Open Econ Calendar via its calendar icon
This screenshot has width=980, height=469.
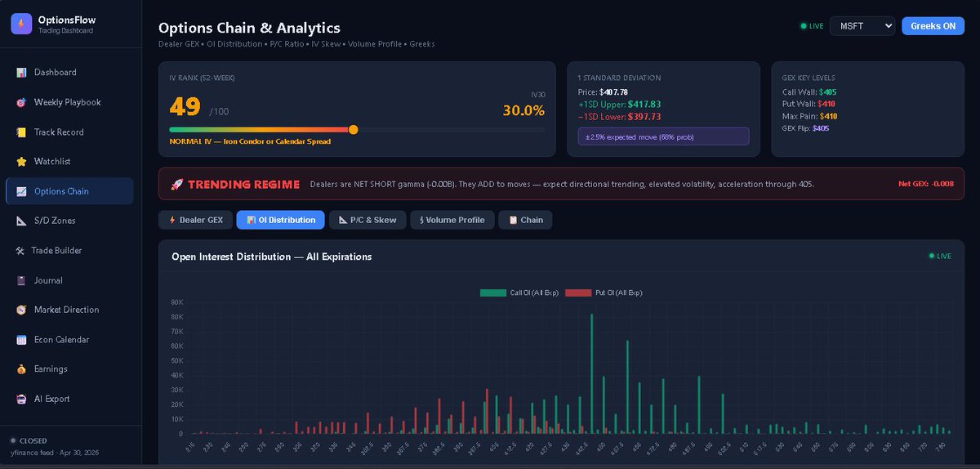21,340
